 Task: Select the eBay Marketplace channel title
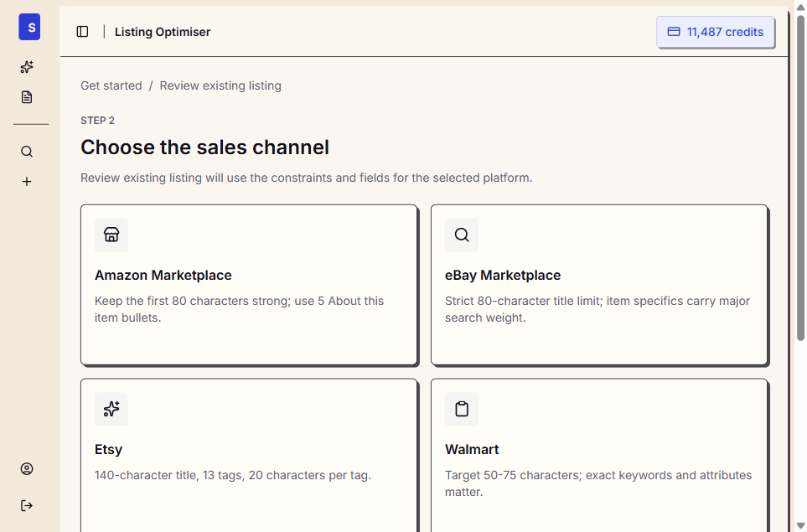[503, 276]
